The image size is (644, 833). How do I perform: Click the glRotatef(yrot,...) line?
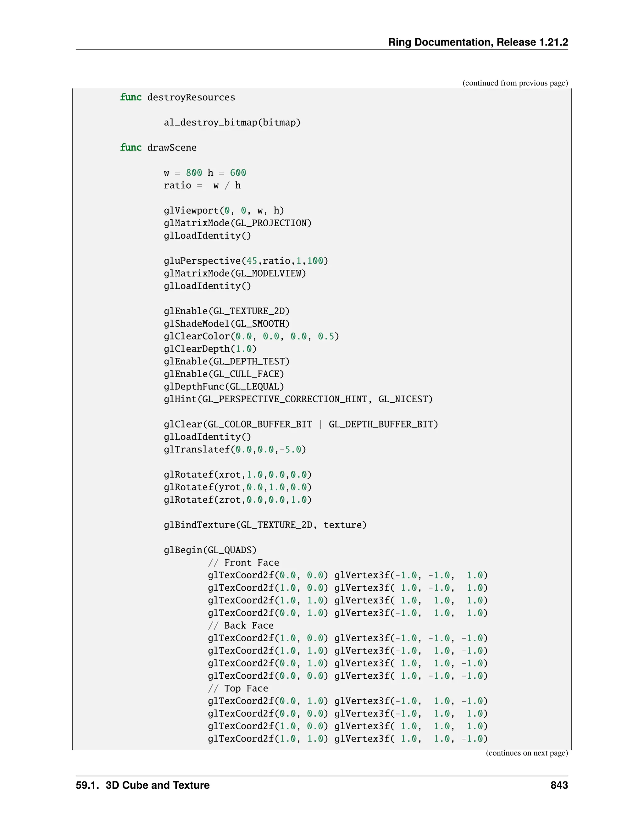[238, 488]
